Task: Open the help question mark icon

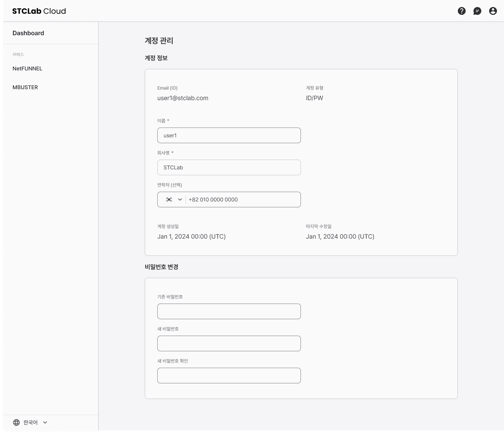Action: pyautogui.click(x=462, y=11)
